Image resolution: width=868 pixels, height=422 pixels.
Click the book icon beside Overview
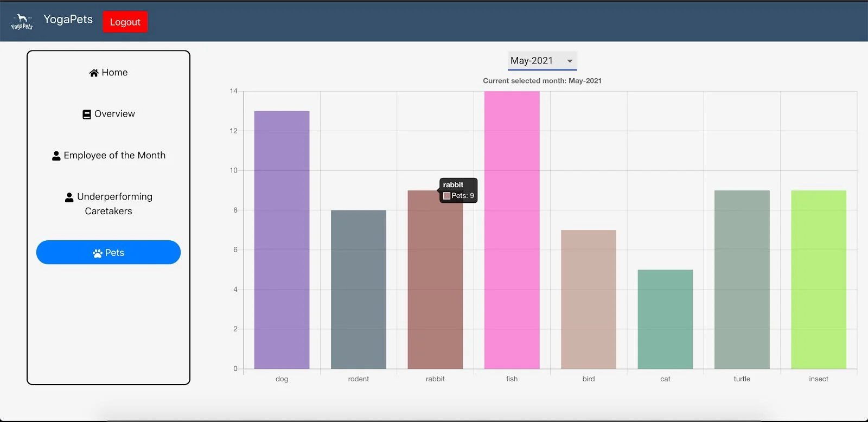[87, 114]
